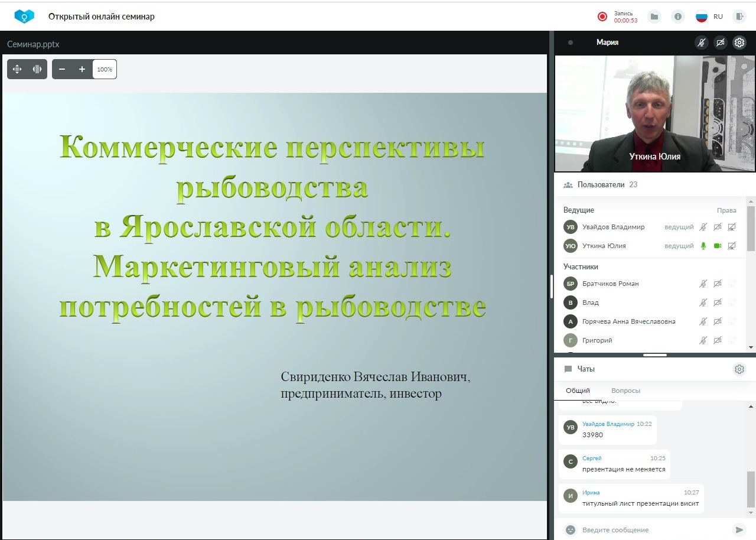Viewport: 756px width, 540px height.
Task: Click the exit seminar icon
Action: click(x=739, y=17)
